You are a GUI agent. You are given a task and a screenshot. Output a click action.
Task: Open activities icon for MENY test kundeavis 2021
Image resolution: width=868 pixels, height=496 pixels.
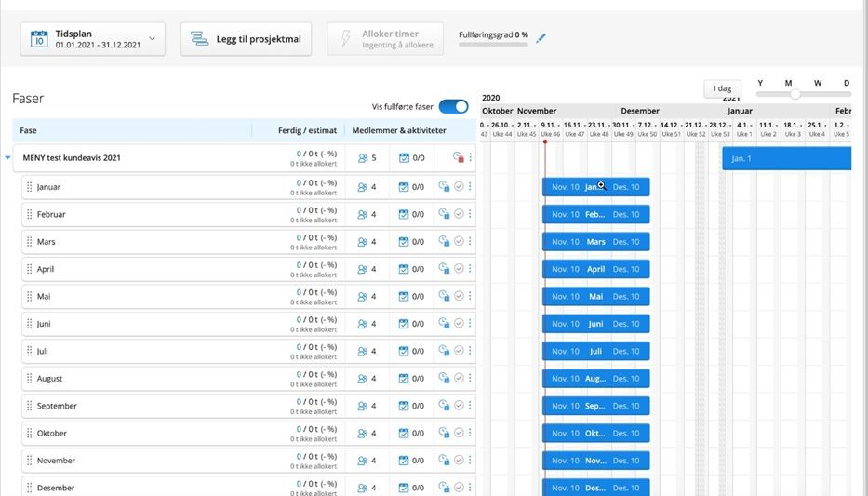click(404, 158)
